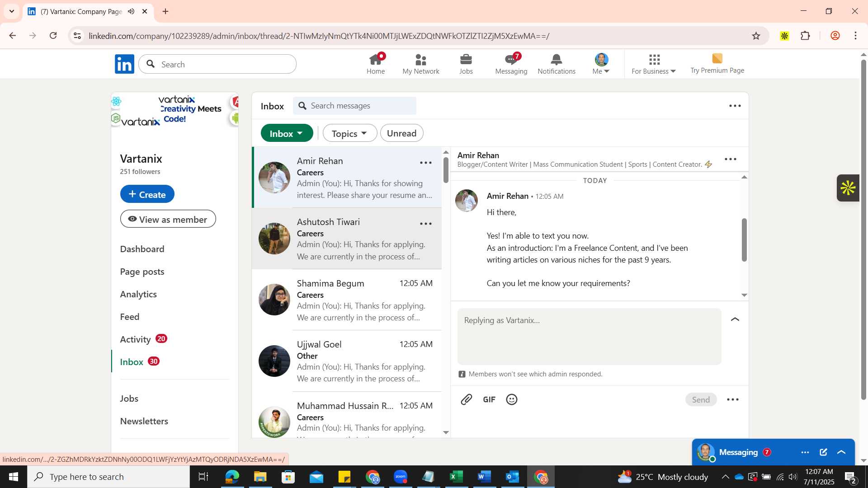This screenshot has width=868, height=488.
Task: Click the Create button
Action: tap(147, 194)
